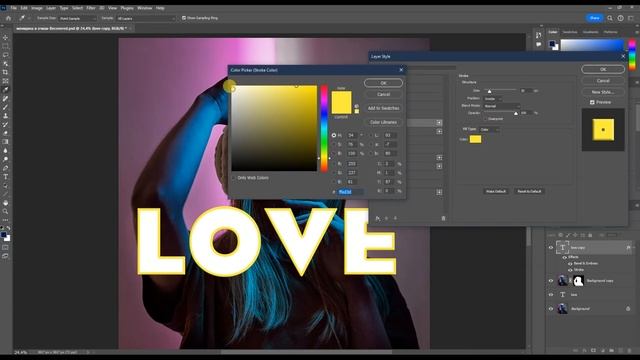Select the Pen tool
The height and width of the screenshot is (360, 640).
5,168
